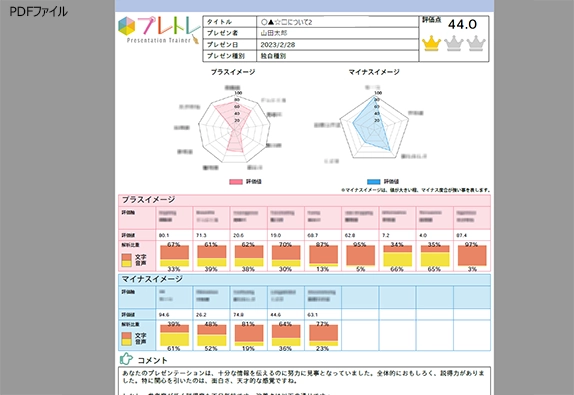
Task: Click the value 87.4
Action: pos(462,235)
